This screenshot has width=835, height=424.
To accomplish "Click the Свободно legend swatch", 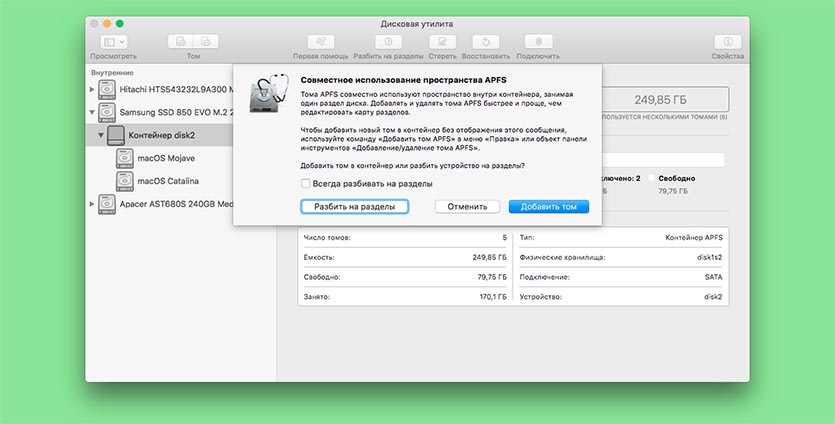I will click(x=651, y=178).
